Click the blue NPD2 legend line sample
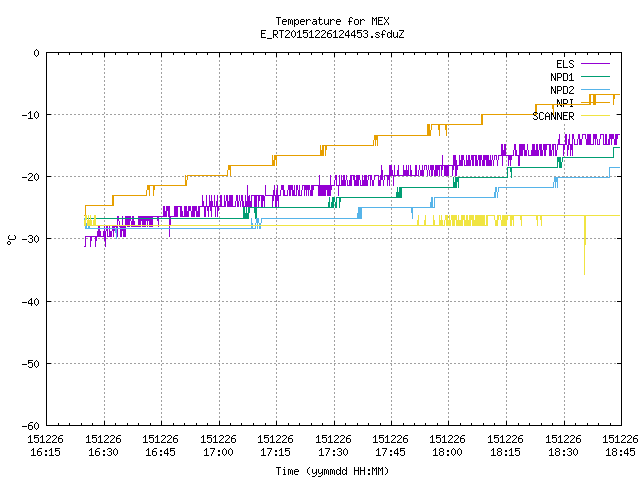Image resolution: width=640 pixels, height=480 pixels. [x=595, y=90]
